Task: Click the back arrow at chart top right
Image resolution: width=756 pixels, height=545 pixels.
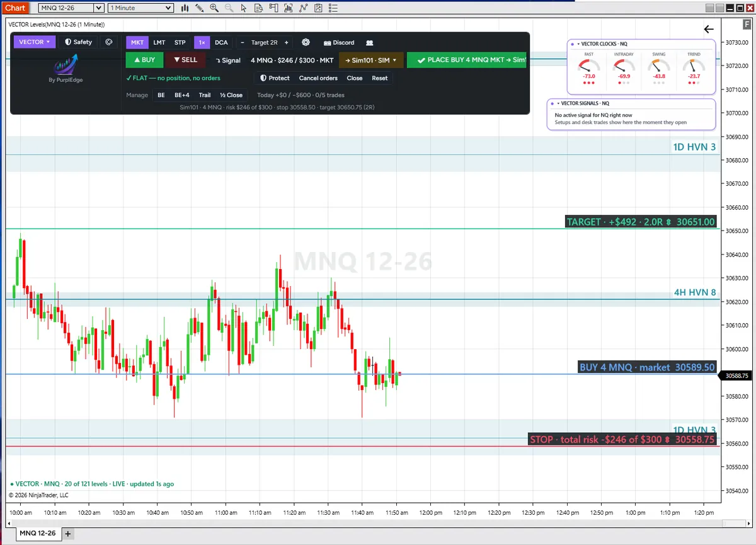Action: (709, 29)
